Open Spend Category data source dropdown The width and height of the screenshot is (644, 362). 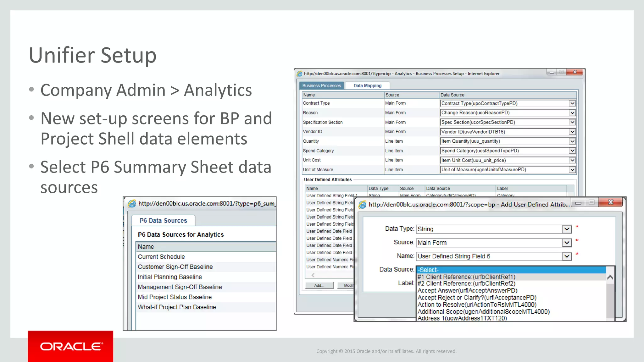tap(572, 151)
